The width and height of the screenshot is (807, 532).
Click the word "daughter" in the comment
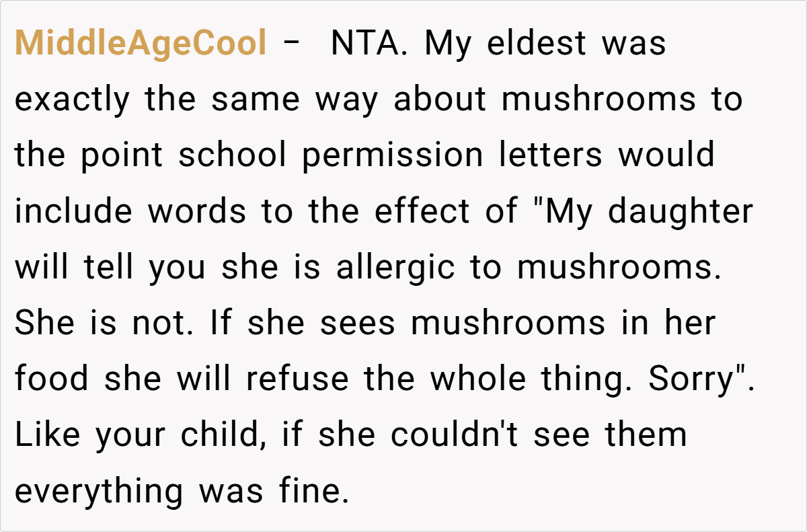tap(681, 211)
